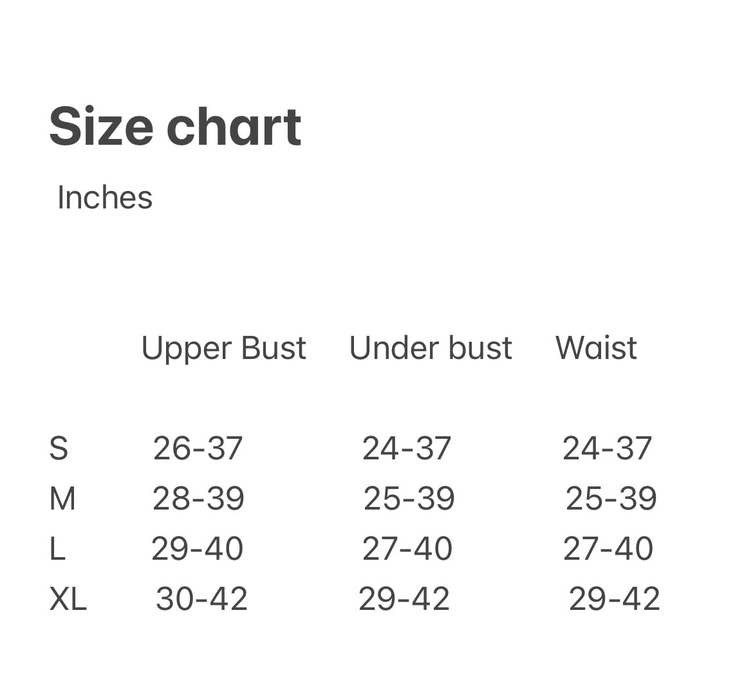Click the S size row label
The width and height of the screenshot is (753, 700).
[x=59, y=448]
